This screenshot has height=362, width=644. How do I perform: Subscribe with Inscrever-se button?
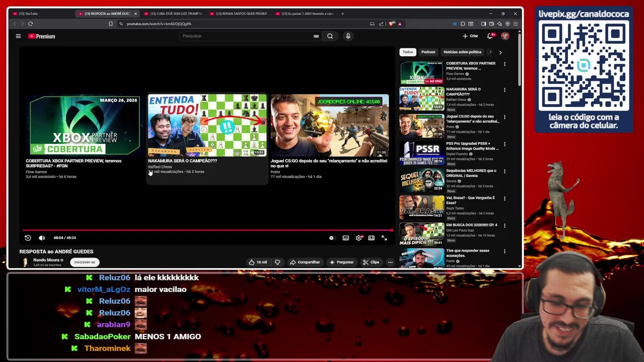tap(85, 262)
